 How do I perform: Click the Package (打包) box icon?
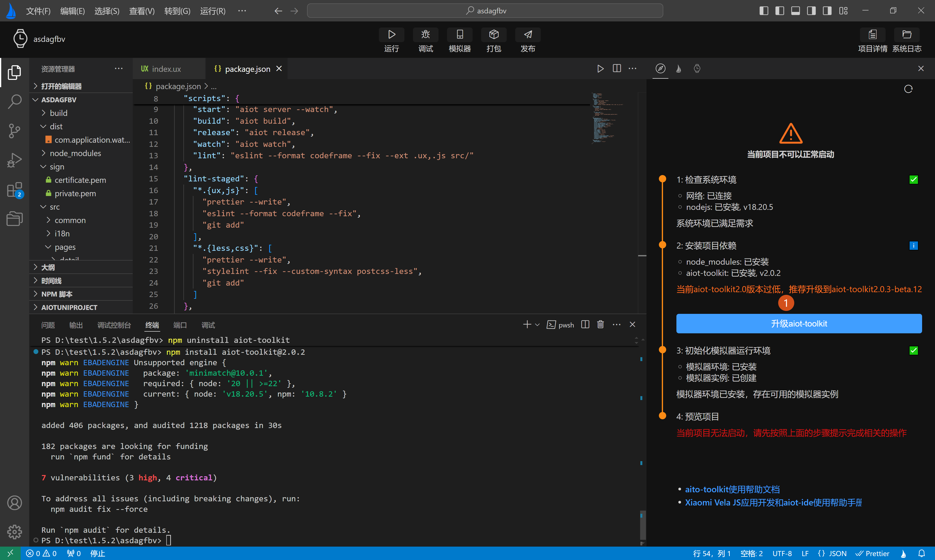pos(494,35)
